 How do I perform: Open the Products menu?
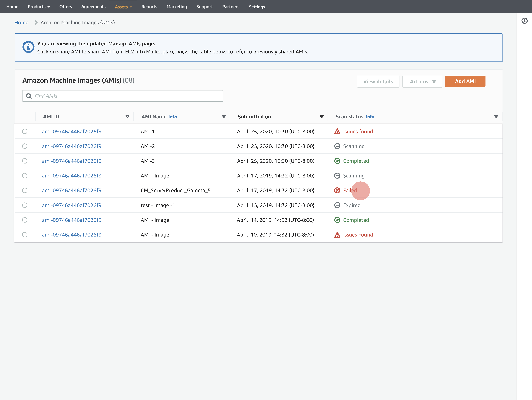[x=38, y=7]
